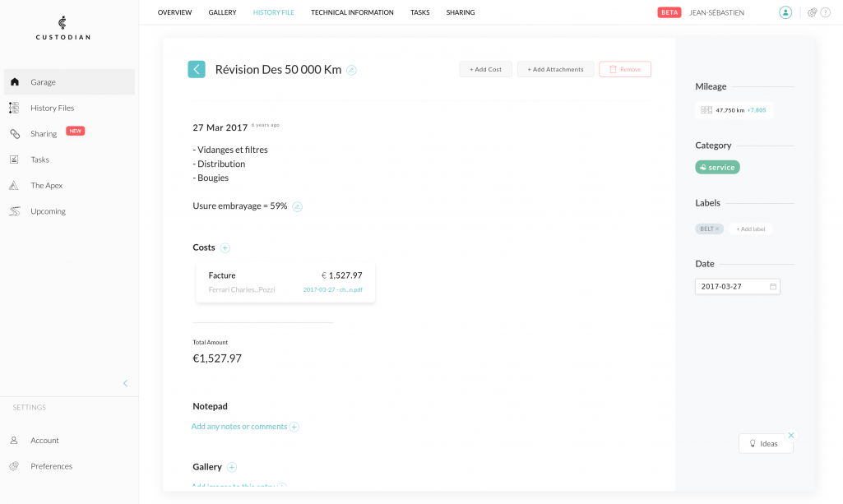Open the Ideas button

point(766,444)
